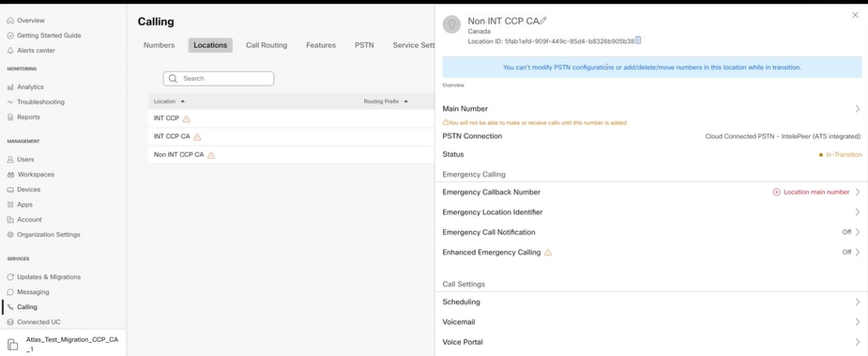Screen dimensions: 868x356
Task: Switch to the Numbers tab
Action: pyautogui.click(x=159, y=45)
